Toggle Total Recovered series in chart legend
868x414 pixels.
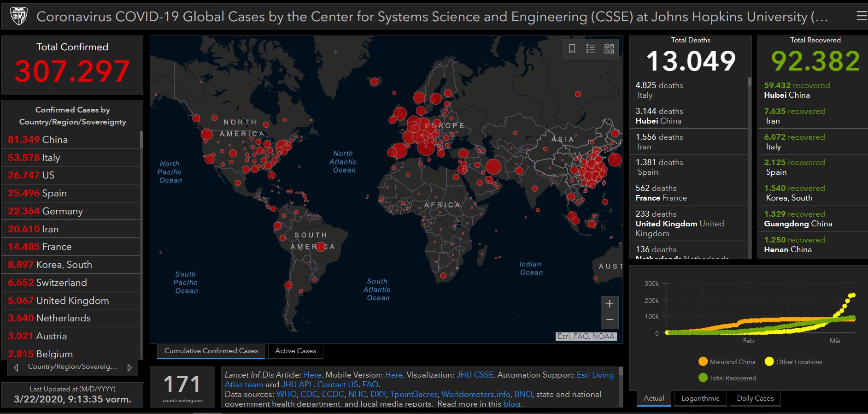pyautogui.click(x=727, y=378)
